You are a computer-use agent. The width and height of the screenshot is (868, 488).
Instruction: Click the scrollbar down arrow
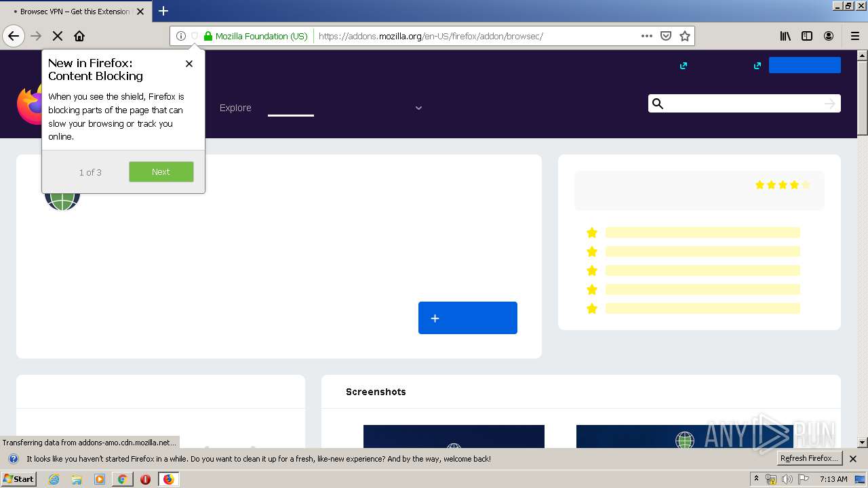click(x=863, y=443)
